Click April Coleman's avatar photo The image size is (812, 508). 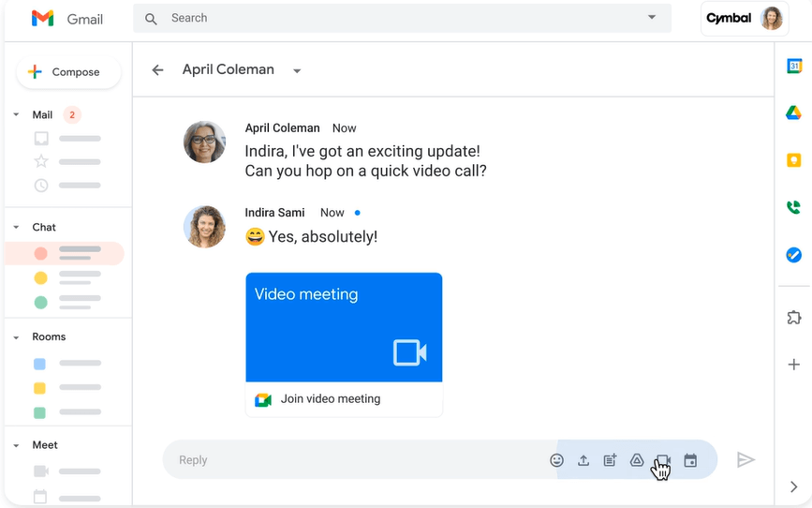pyautogui.click(x=204, y=142)
